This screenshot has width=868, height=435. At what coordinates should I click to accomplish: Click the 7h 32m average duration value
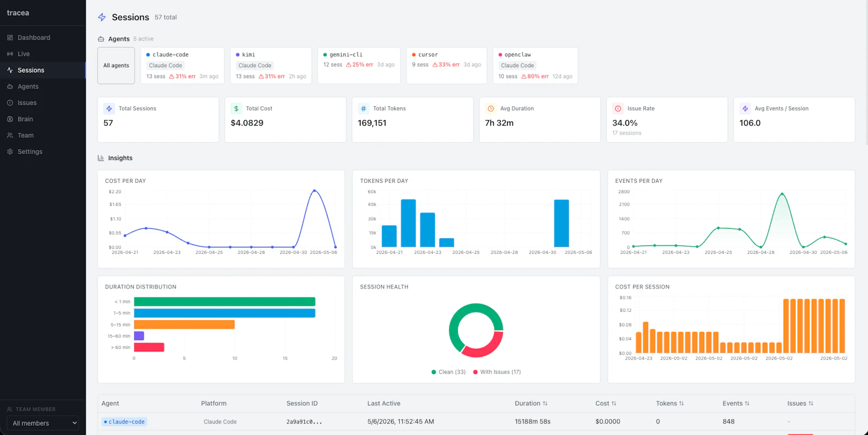pyautogui.click(x=499, y=123)
